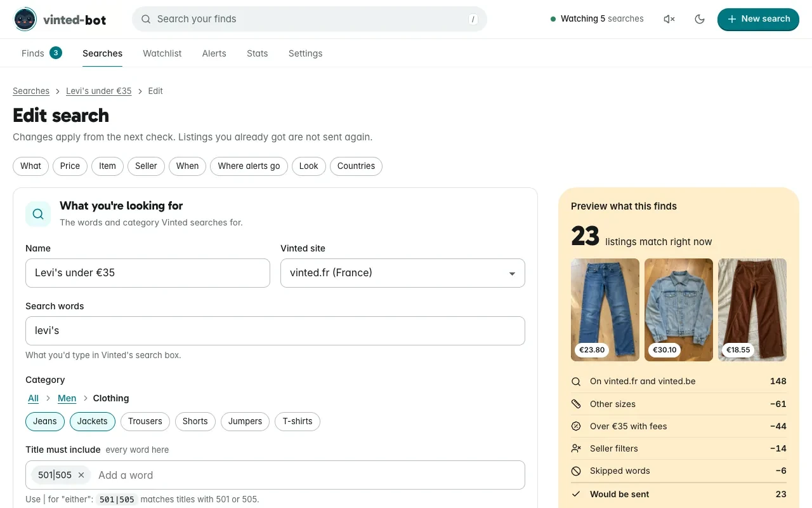Jump to the Price section
This screenshot has height=508, width=812.
70,166
